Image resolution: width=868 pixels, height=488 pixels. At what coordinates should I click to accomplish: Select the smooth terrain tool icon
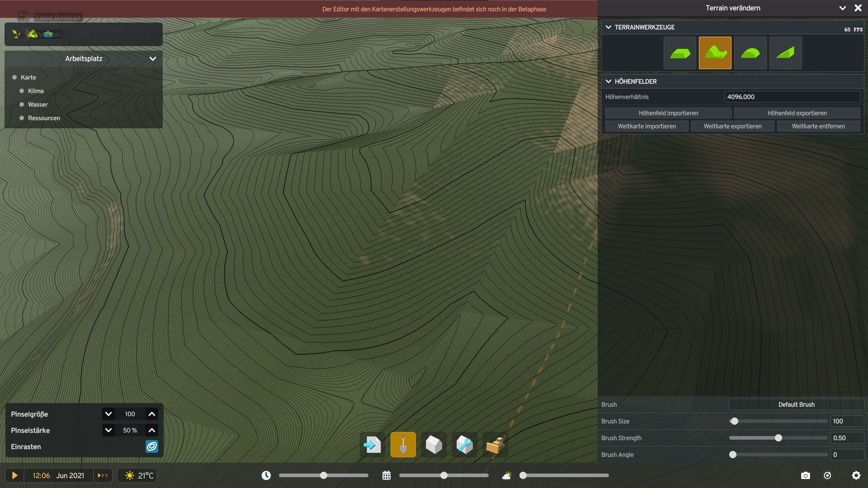(x=750, y=53)
